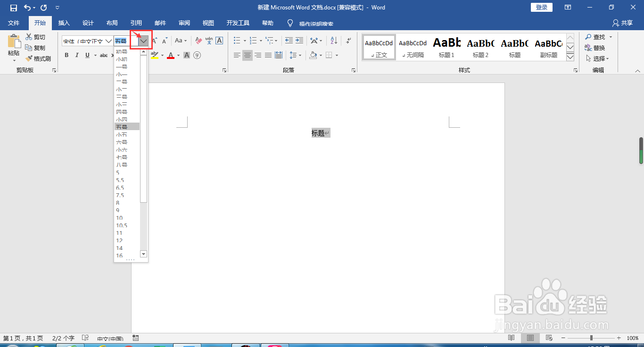Toggle Italic formatting
This screenshot has height=347, width=644.
(x=77, y=55)
